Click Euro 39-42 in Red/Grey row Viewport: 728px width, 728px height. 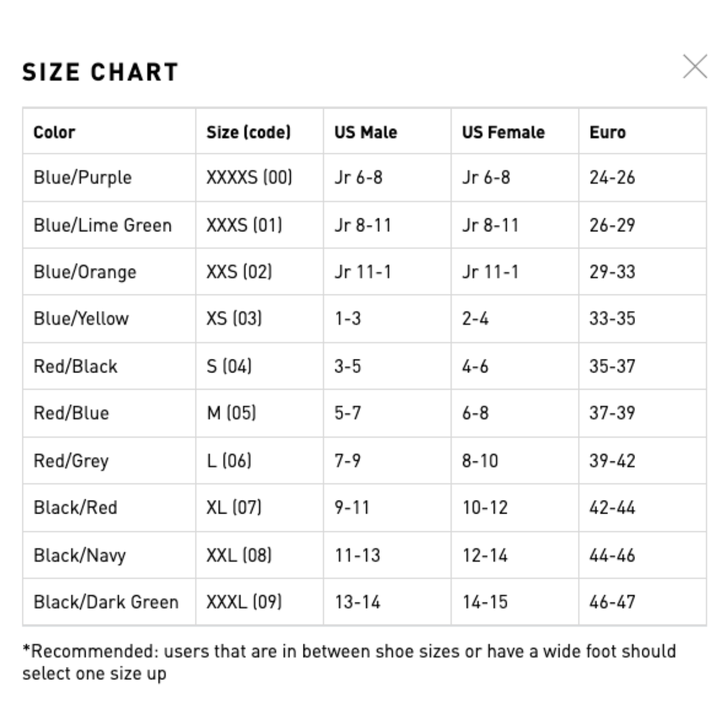coord(612,461)
